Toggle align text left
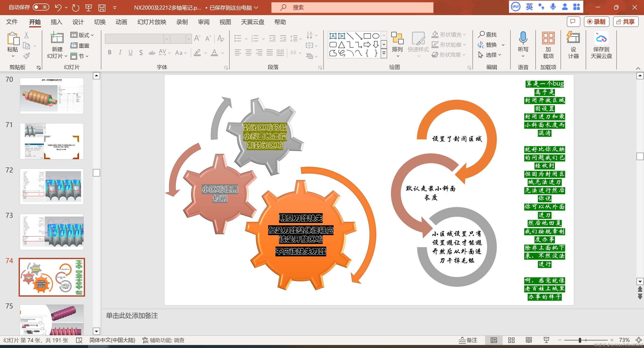Image resolution: width=644 pixels, height=348 pixels. tap(238, 52)
